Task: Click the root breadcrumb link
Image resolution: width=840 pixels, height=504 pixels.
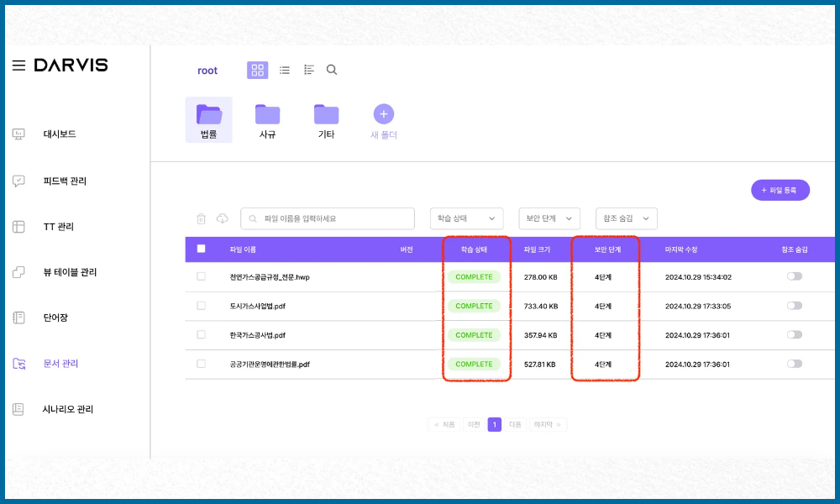Action: pyautogui.click(x=207, y=71)
